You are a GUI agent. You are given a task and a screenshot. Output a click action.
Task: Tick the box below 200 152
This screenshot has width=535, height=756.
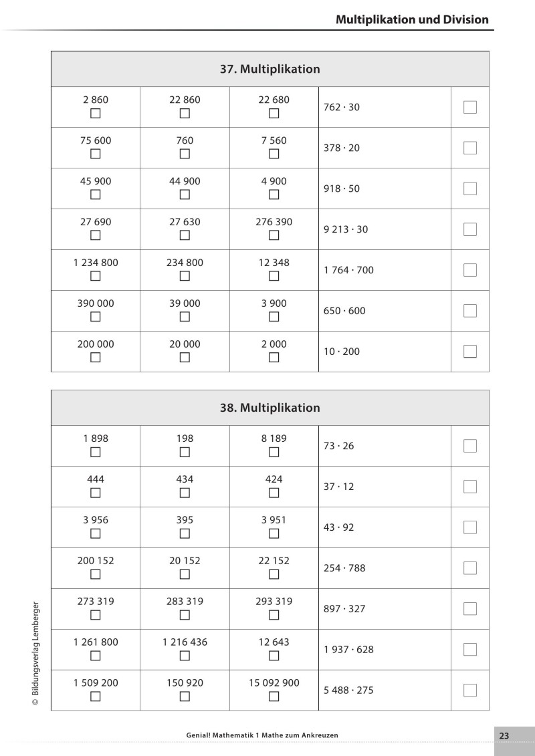[x=96, y=575]
